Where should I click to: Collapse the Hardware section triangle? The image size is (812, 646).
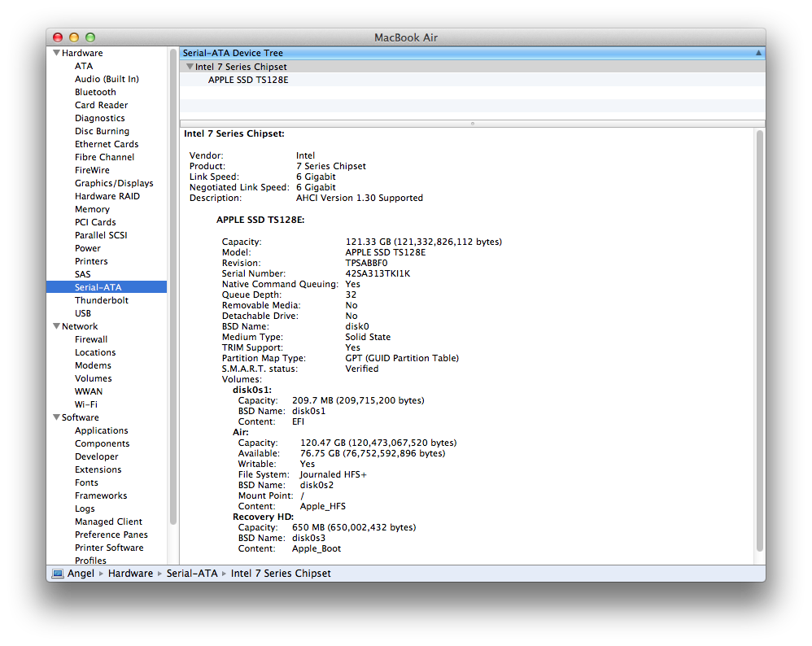click(x=56, y=53)
